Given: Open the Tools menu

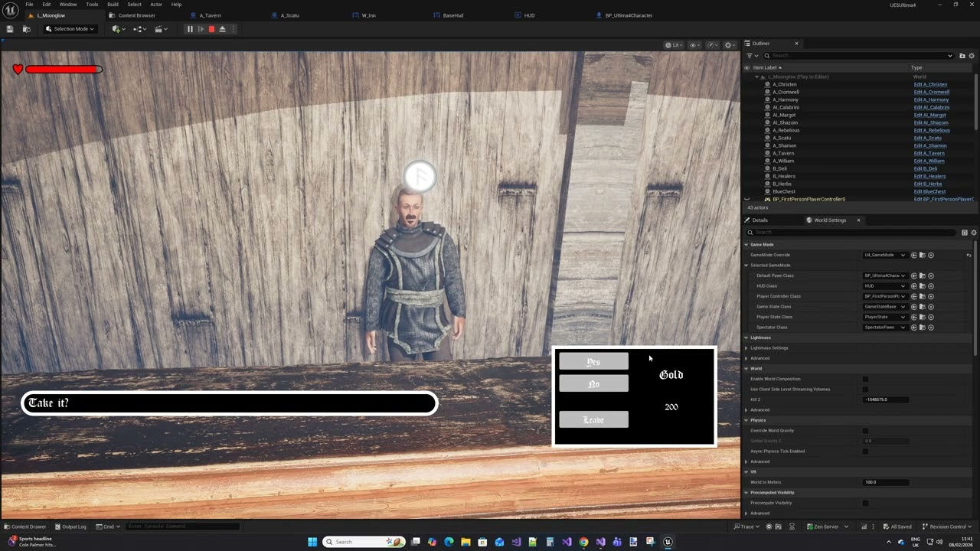Looking at the screenshot, I should pos(92,5).
